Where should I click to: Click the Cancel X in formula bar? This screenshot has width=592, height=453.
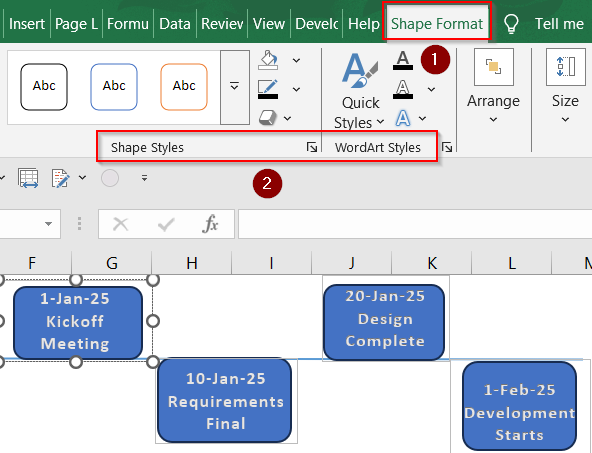coord(121,224)
